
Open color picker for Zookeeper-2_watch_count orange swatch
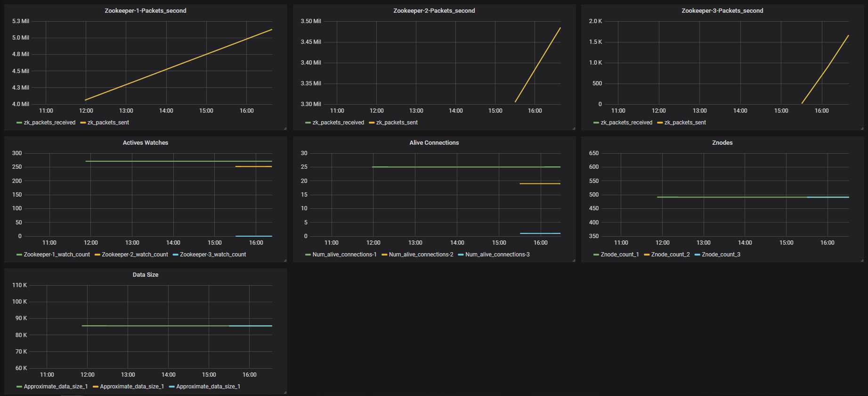pos(97,255)
